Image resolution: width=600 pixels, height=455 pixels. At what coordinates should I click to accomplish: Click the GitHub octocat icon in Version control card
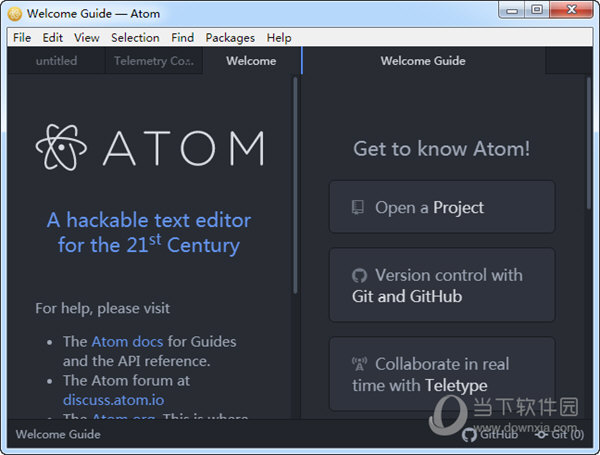[359, 276]
